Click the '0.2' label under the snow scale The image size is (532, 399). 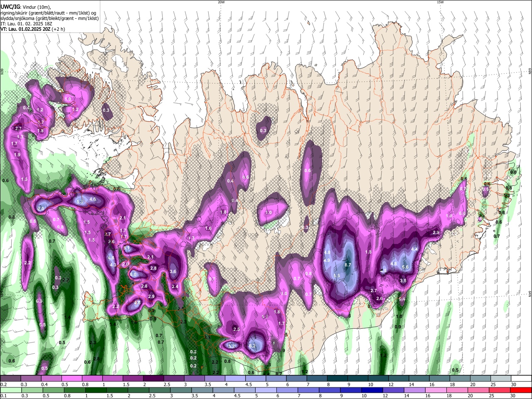(3, 384)
